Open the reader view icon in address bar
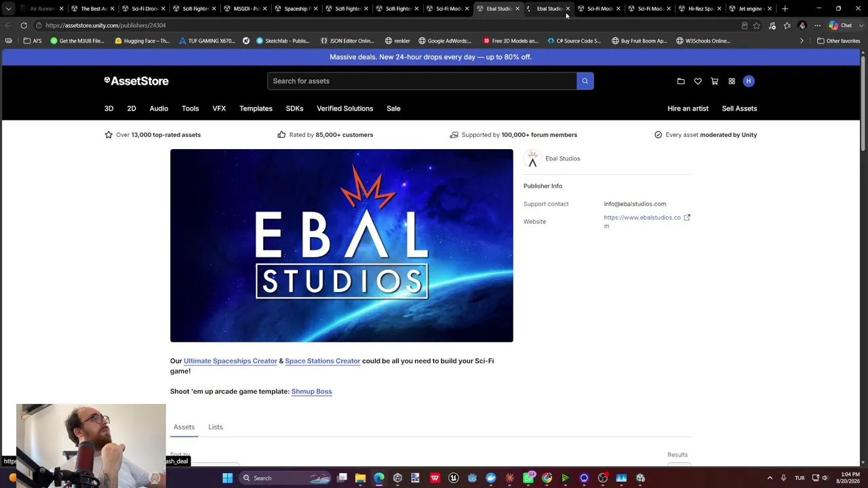The width and height of the screenshot is (868, 488). click(x=745, y=26)
